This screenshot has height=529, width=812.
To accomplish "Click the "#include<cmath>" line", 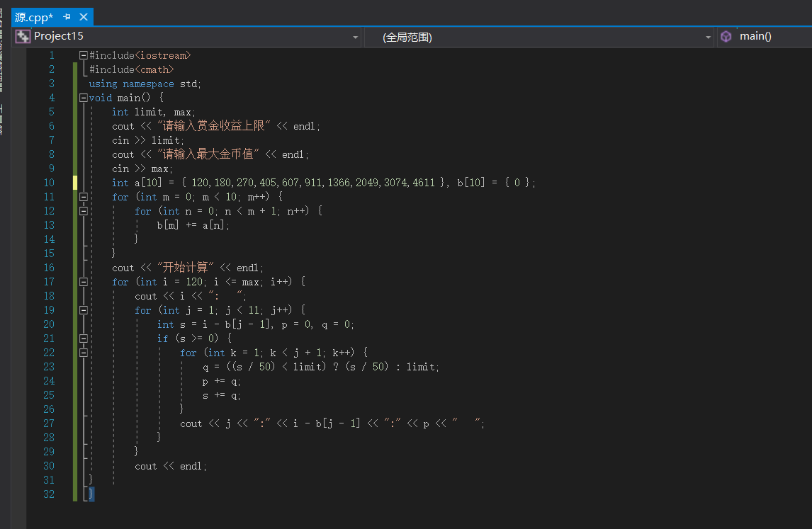I will tap(132, 69).
